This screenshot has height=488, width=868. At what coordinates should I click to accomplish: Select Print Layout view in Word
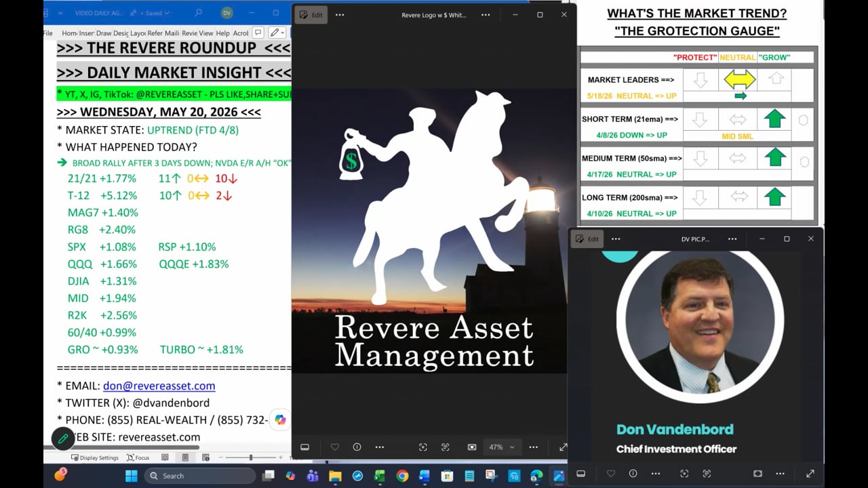click(185, 457)
